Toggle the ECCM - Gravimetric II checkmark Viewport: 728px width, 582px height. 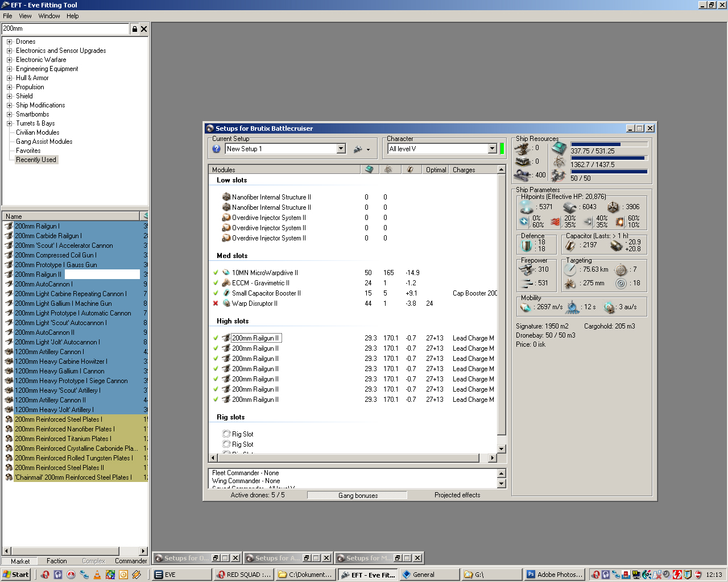(x=216, y=283)
